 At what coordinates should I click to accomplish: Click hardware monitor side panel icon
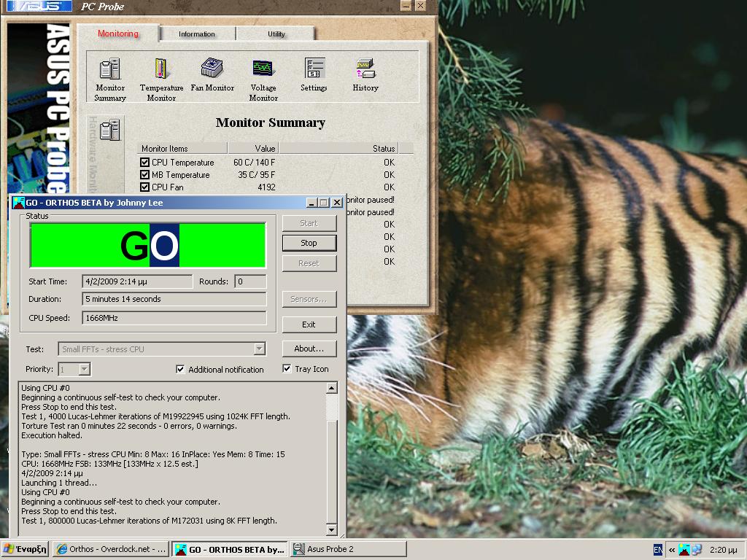[x=109, y=130]
